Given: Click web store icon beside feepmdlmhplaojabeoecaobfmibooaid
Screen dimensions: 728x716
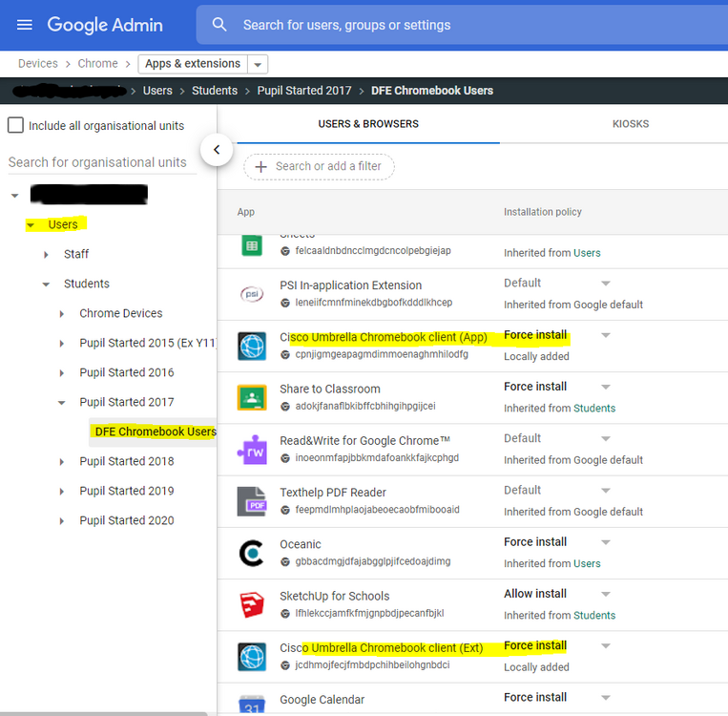Looking at the screenshot, I should pos(285,510).
